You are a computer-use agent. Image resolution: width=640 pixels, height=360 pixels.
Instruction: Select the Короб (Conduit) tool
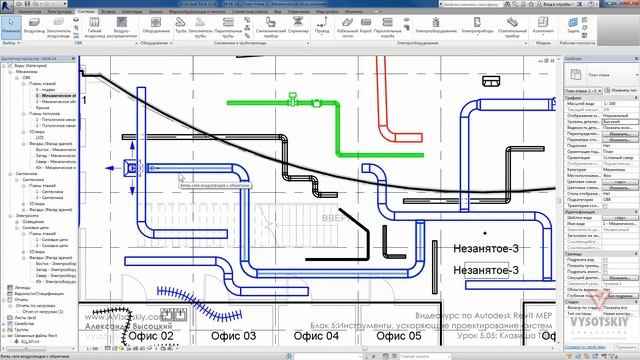366,26
